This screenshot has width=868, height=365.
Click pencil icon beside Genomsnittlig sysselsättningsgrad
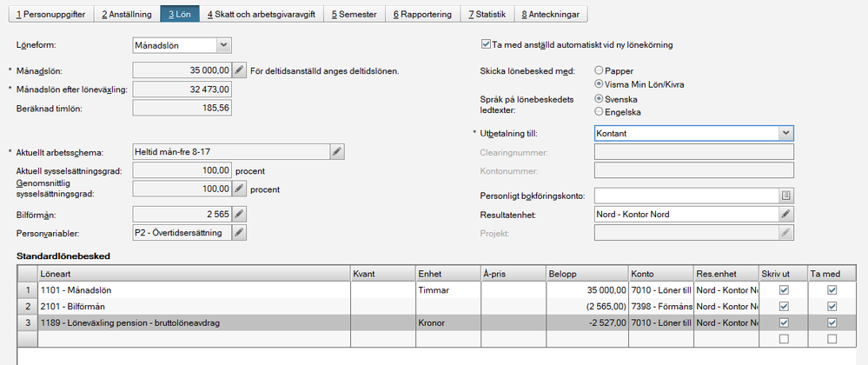(239, 189)
